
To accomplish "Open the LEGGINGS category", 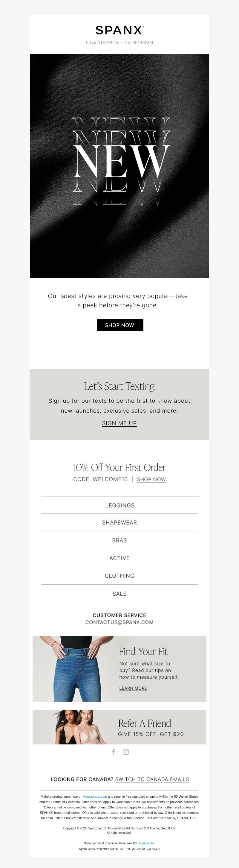I will [119, 505].
